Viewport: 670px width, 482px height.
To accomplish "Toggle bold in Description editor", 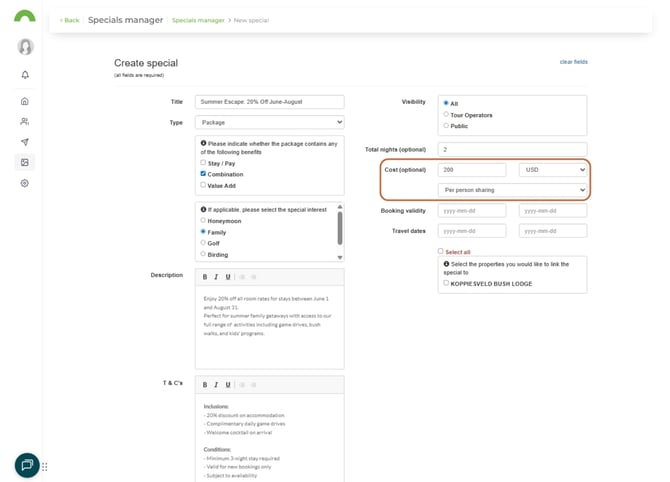I will [x=205, y=277].
